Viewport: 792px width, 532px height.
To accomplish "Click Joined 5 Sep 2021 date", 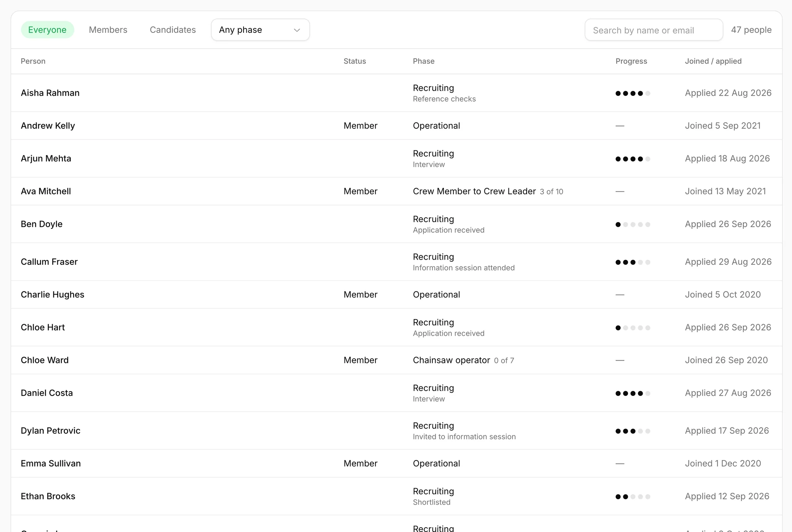I will tap(723, 125).
